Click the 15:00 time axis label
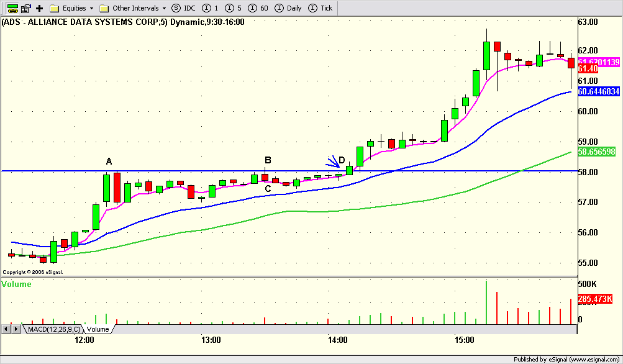 465,340
